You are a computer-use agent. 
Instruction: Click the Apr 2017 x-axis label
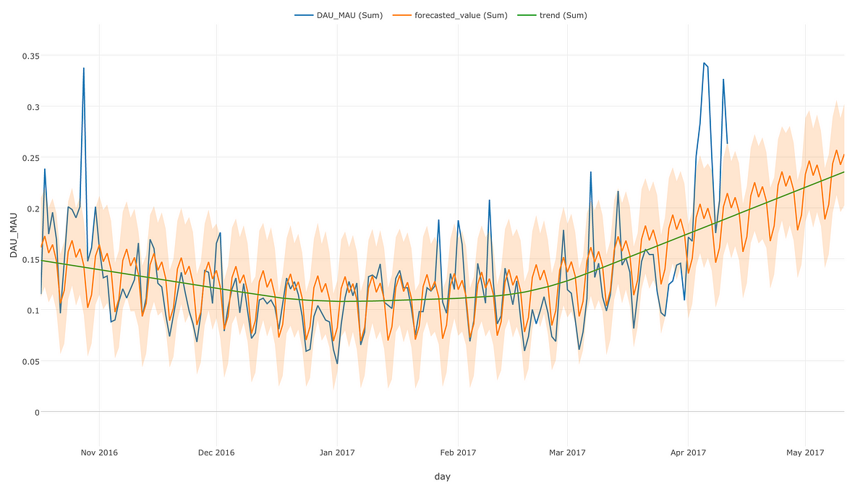(x=688, y=453)
